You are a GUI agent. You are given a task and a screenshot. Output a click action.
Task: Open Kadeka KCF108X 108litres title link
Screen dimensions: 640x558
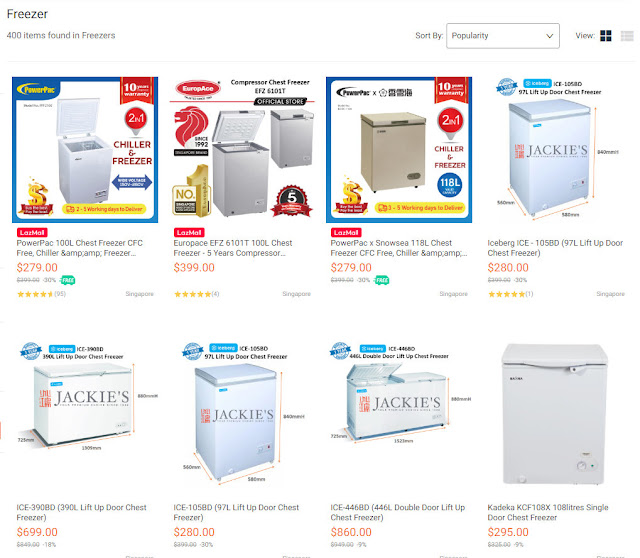(x=548, y=512)
